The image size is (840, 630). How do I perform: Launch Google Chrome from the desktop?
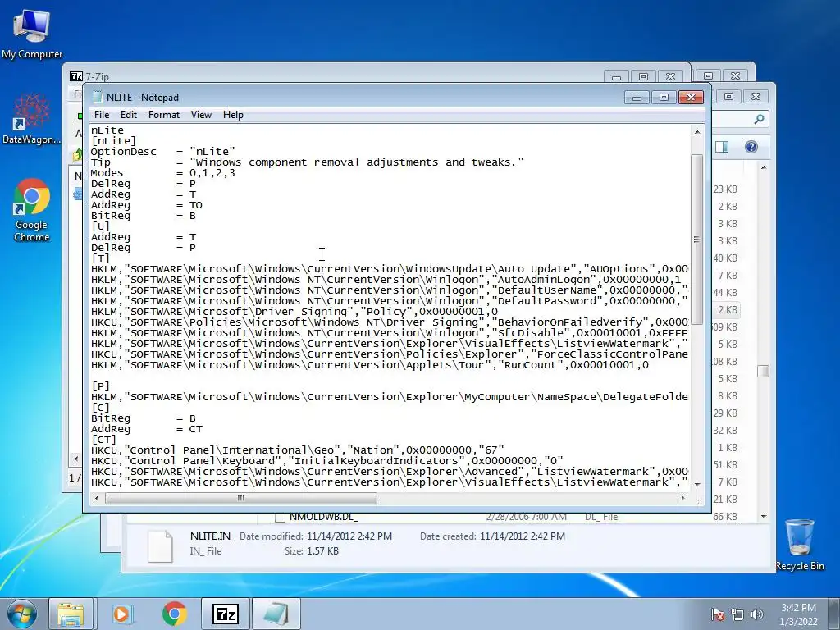pyautogui.click(x=32, y=210)
